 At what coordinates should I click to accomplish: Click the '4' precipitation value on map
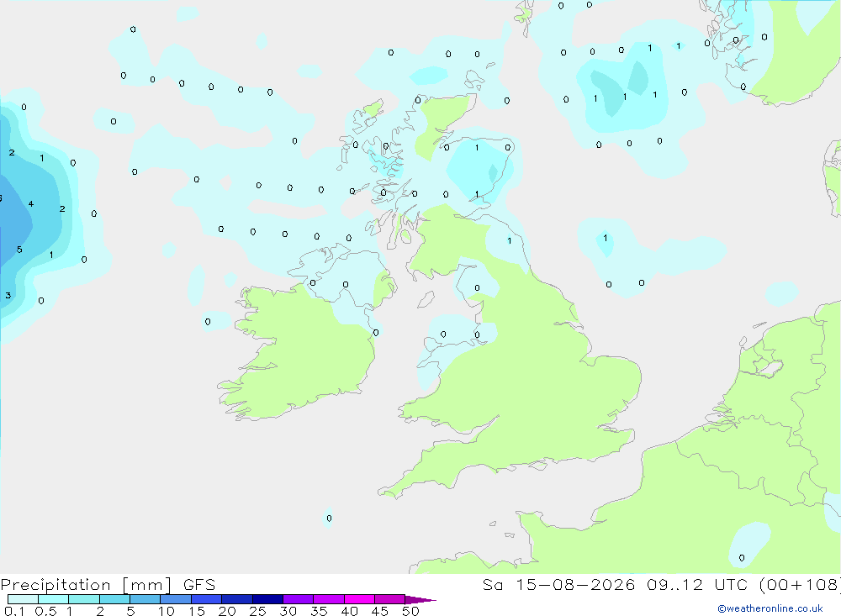pyautogui.click(x=31, y=203)
